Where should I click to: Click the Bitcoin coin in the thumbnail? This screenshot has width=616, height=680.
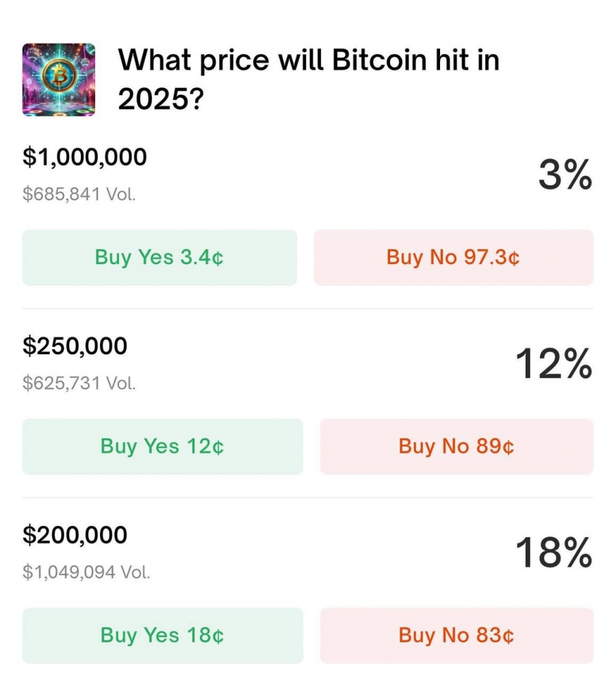(x=60, y=77)
